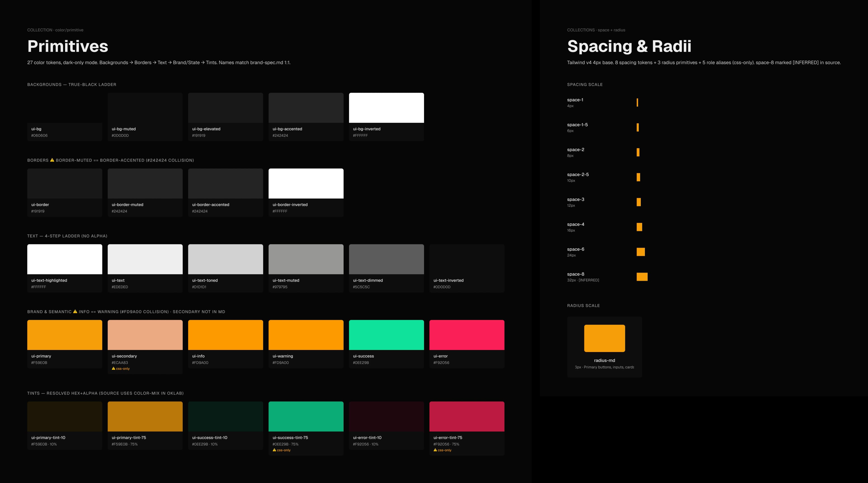
Task: Select the ui-bg color swatch
Action: pos(65,108)
